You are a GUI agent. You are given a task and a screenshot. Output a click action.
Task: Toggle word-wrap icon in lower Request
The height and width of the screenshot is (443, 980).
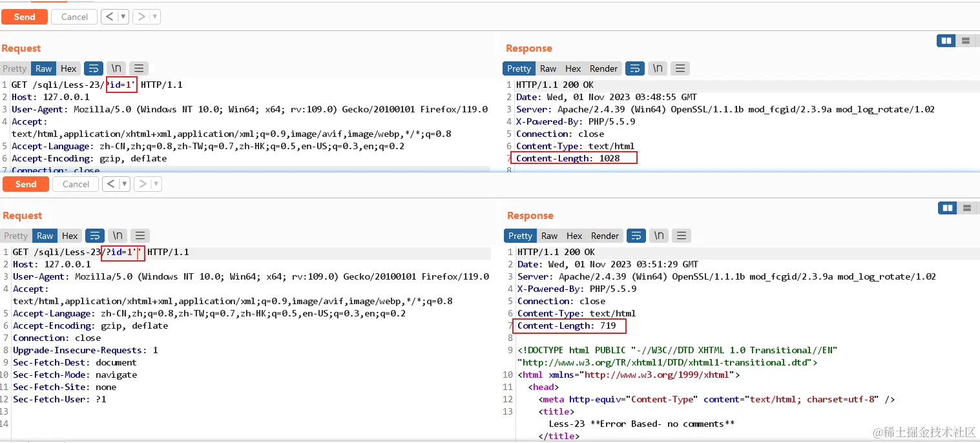[x=95, y=236]
